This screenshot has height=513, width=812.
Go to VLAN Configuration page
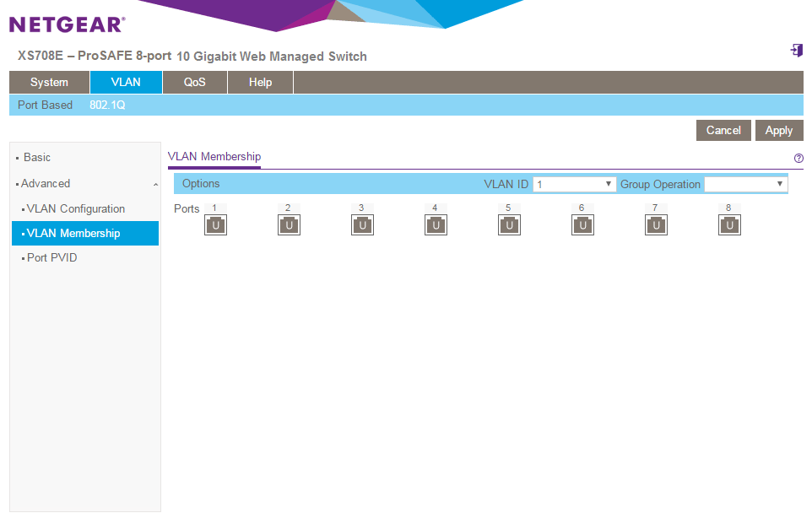tap(75, 208)
